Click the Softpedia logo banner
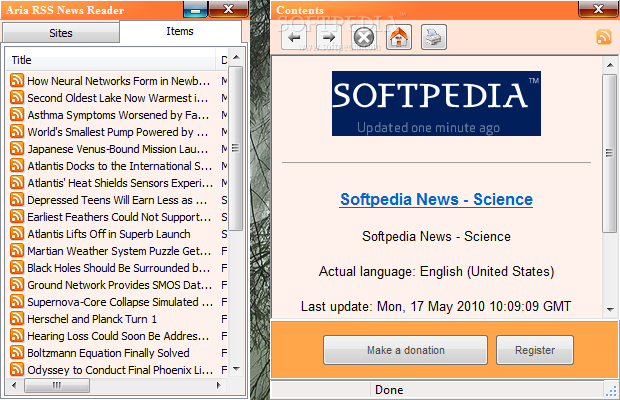The height and width of the screenshot is (400, 620). [x=436, y=104]
